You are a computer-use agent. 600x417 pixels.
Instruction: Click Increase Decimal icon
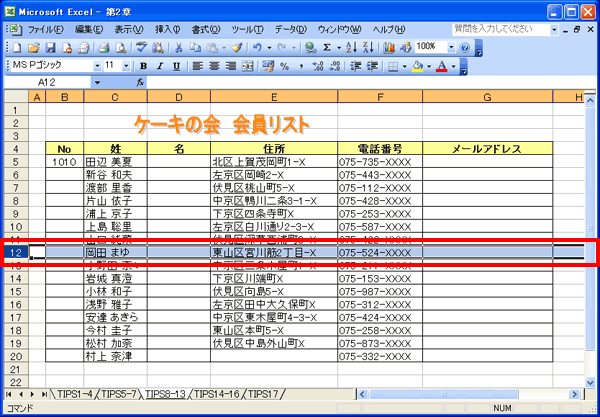pyautogui.click(x=318, y=67)
